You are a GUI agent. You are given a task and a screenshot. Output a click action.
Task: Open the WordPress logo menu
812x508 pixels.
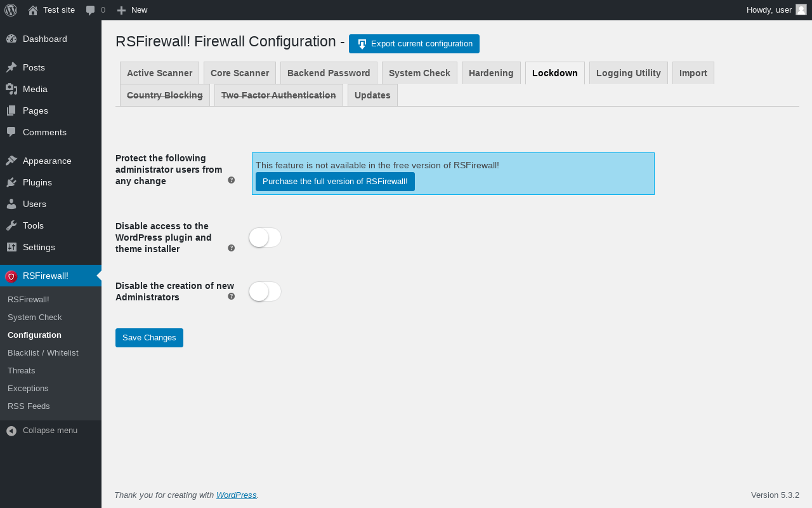11,10
